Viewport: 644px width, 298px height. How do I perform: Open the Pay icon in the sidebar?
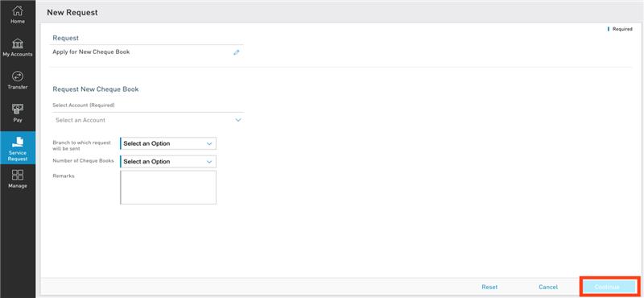click(x=18, y=110)
